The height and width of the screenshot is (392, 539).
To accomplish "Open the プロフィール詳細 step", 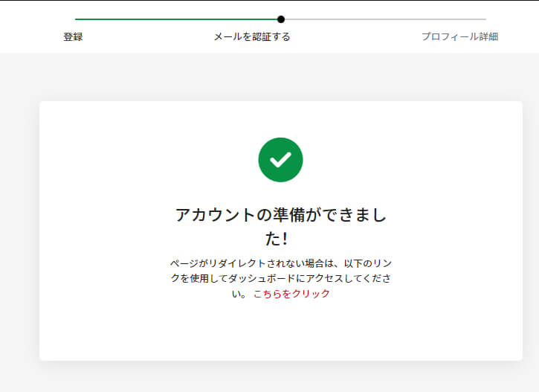I will click(459, 36).
